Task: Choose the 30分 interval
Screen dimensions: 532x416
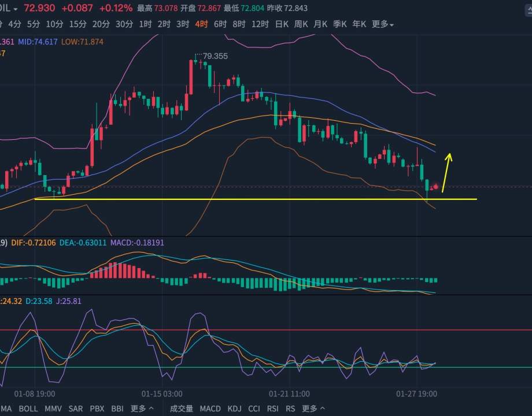Action: (124, 24)
